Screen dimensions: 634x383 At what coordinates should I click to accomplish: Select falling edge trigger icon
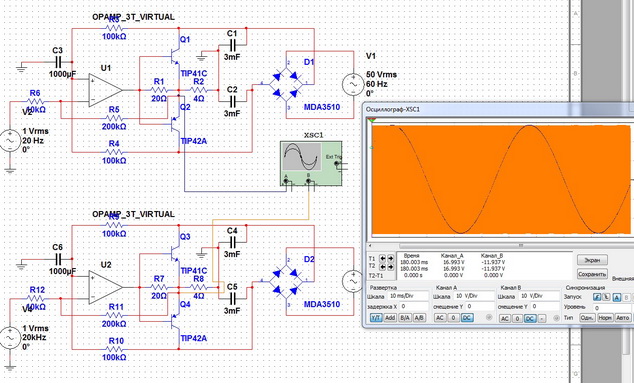pyautogui.click(x=606, y=297)
